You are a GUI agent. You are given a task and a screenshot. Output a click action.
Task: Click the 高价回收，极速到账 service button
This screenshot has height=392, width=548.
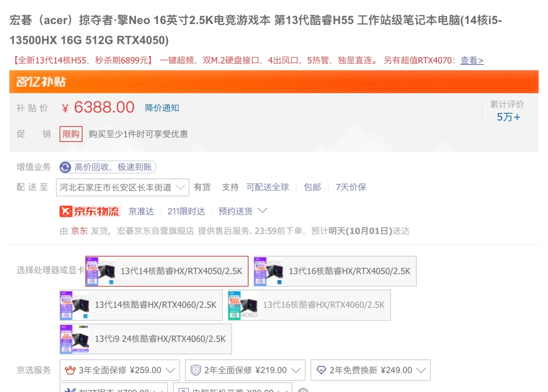[x=108, y=167]
